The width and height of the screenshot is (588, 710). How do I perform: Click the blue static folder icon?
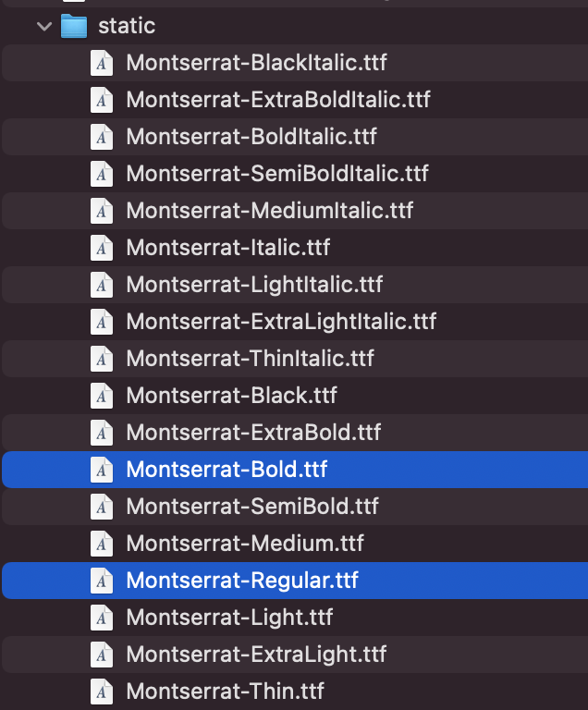74,26
